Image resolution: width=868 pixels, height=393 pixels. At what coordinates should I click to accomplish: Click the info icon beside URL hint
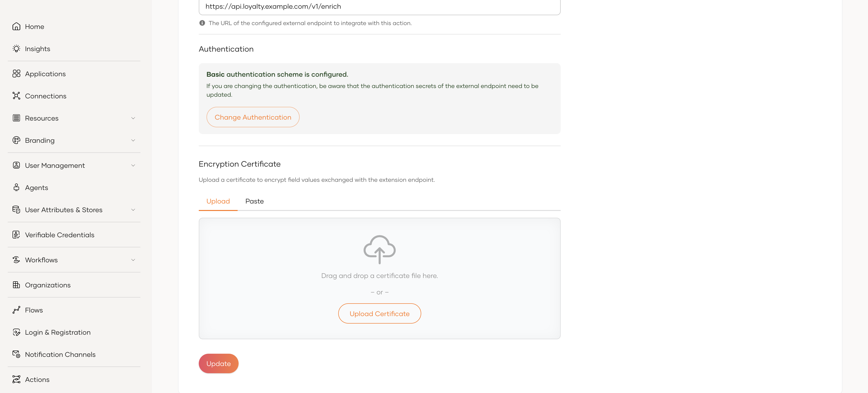point(202,23)
